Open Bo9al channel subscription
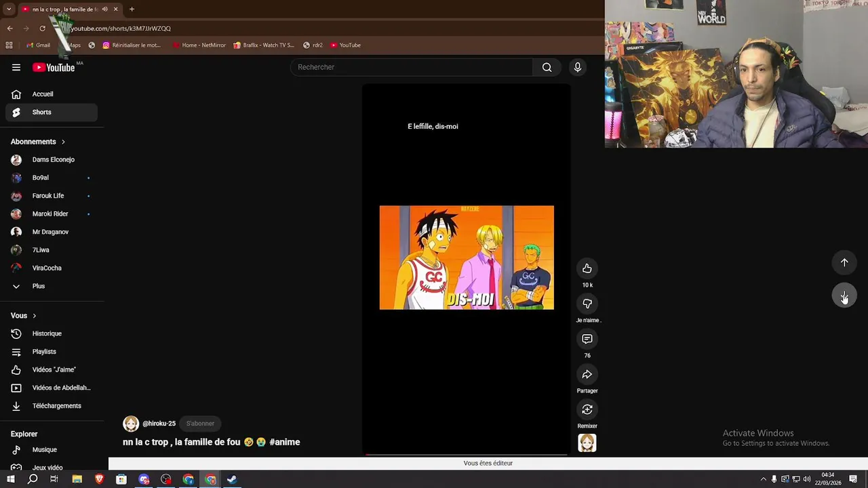 click(52, 178)
